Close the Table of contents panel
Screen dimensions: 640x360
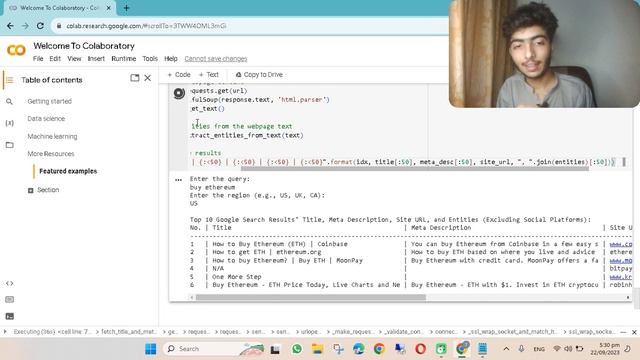click(148, 78)
